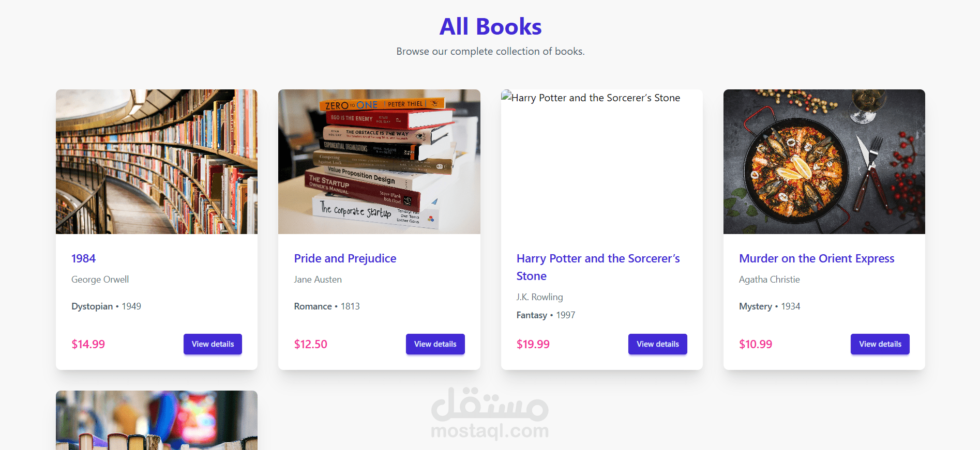
Task: Click the Dystopian genre label
Action: point(92,306)
